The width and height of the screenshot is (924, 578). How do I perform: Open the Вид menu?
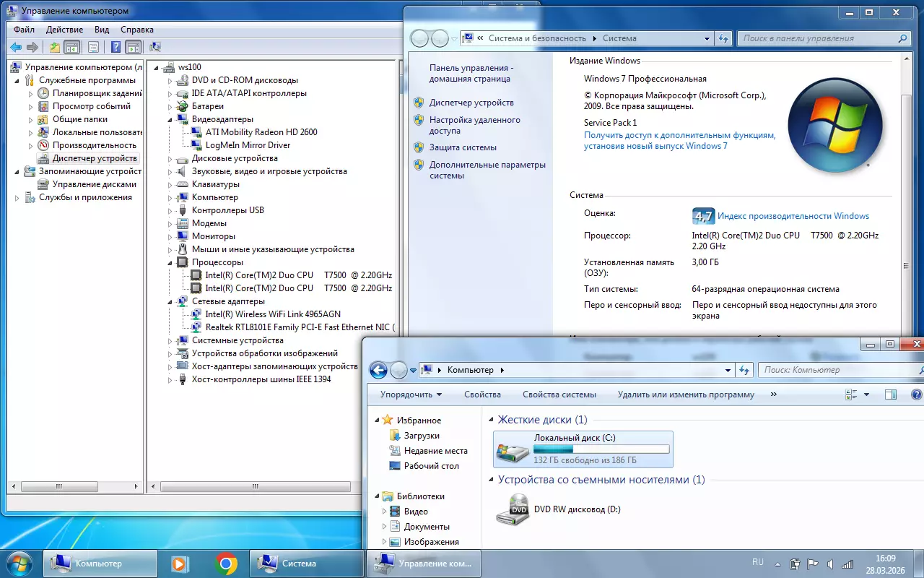101,30
